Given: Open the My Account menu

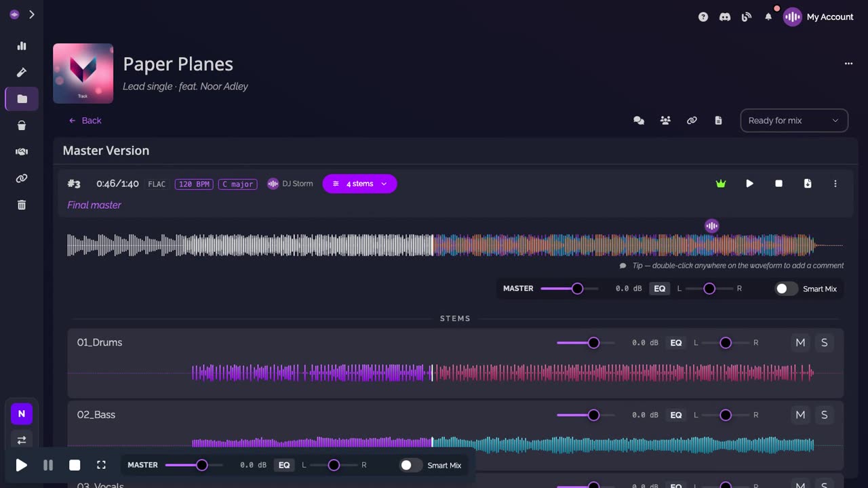Looking at the screenshot, I should click(x=818, y=17).
